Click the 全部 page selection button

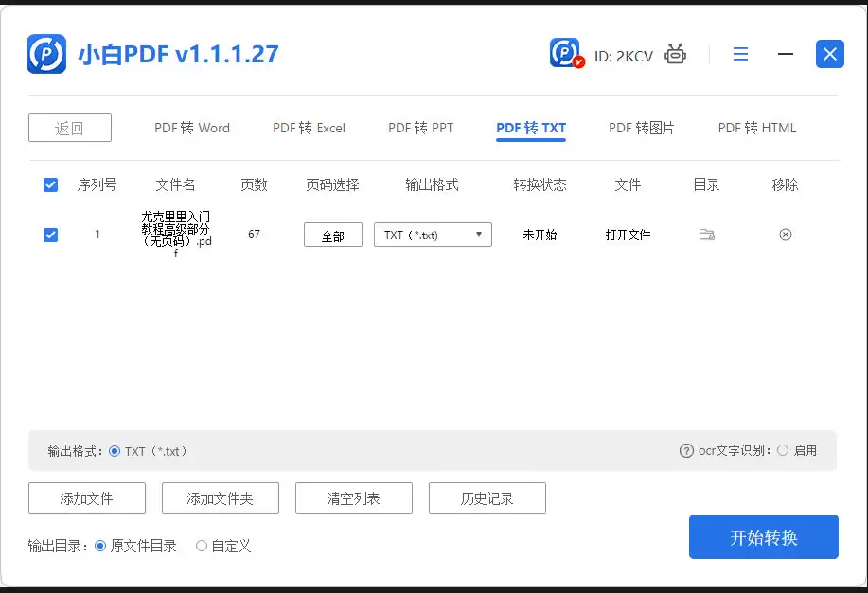(x=332, y=235)
